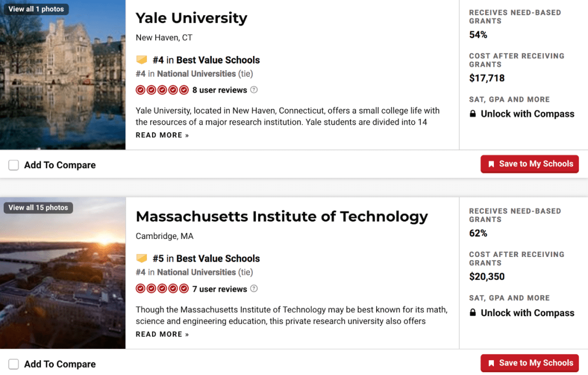Open the Yale University title link
The width and height of the screenshot is (588, 375).
tap(191, 18)
